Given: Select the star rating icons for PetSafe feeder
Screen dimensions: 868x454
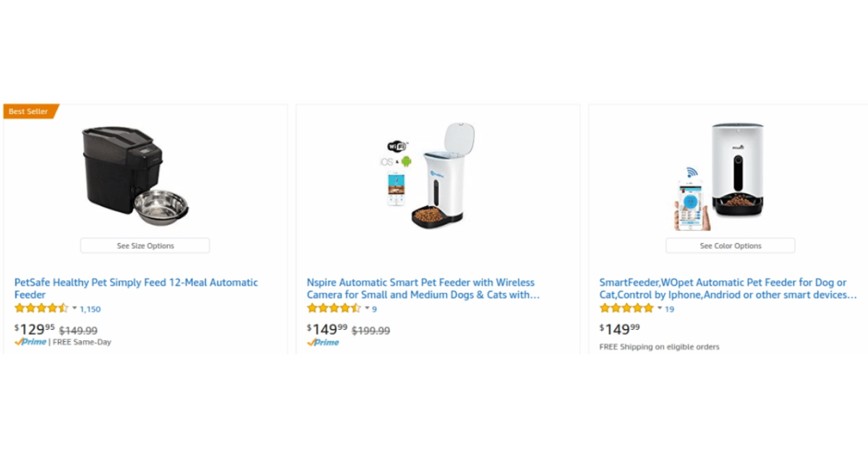Looking at the screenshot, I should [x=41, y=308].
